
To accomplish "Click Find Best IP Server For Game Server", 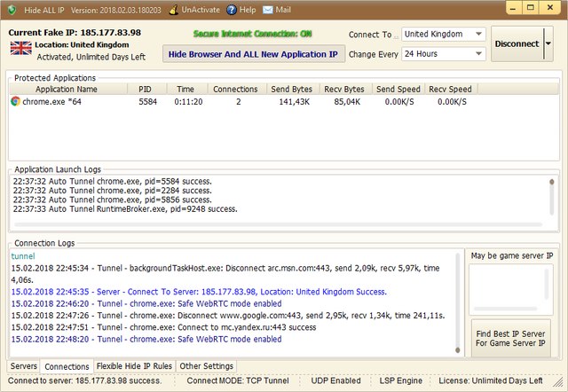I will [x=510, y=338].
